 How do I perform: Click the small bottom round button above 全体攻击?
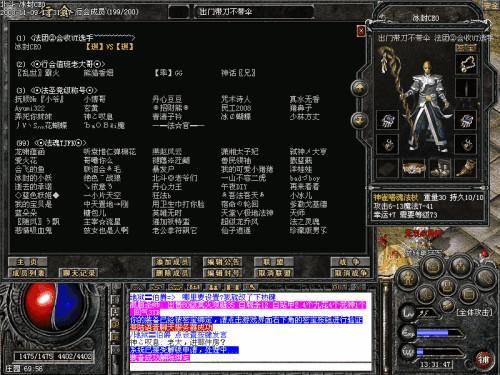(447, 305)
